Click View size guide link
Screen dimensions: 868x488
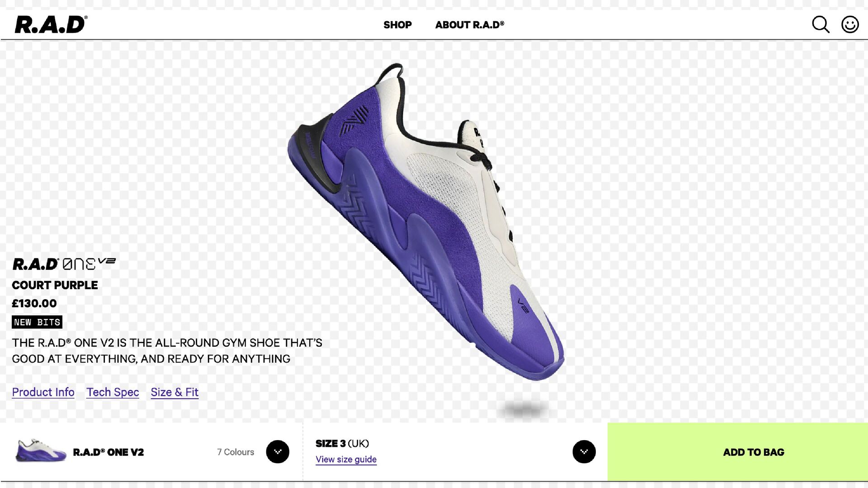tap(346, 460)
